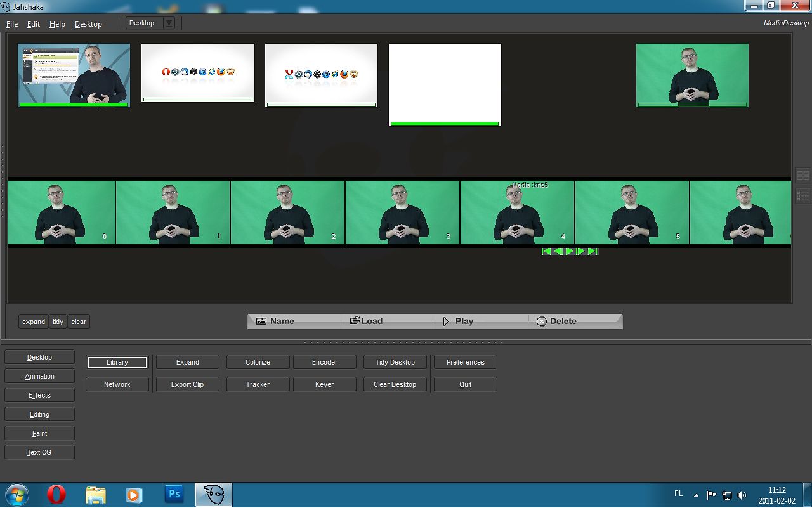Open the Edit menu
The image size is (812, 508).
[x=34, y=24]
